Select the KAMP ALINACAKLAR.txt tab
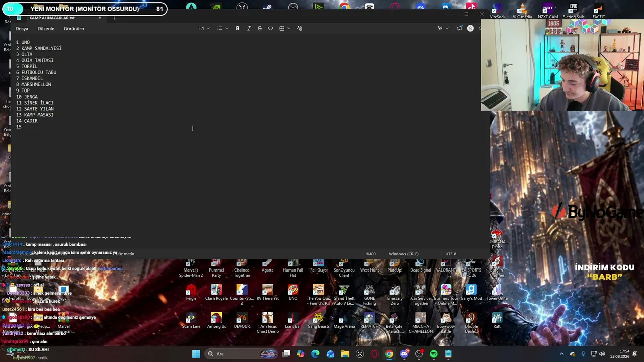 click(x=52, y=18)
